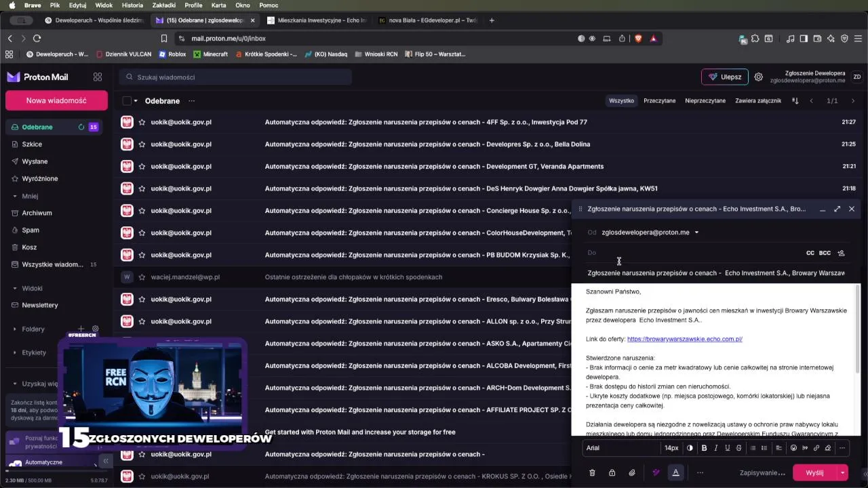
Task: Filter inbox by Nieprzeczytane
Action: coord(705,101)
